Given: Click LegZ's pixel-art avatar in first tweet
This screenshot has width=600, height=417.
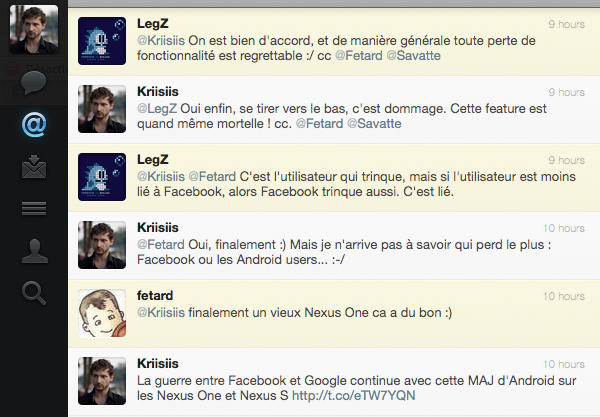Looking at the screenshot, I should pos(102,40).
